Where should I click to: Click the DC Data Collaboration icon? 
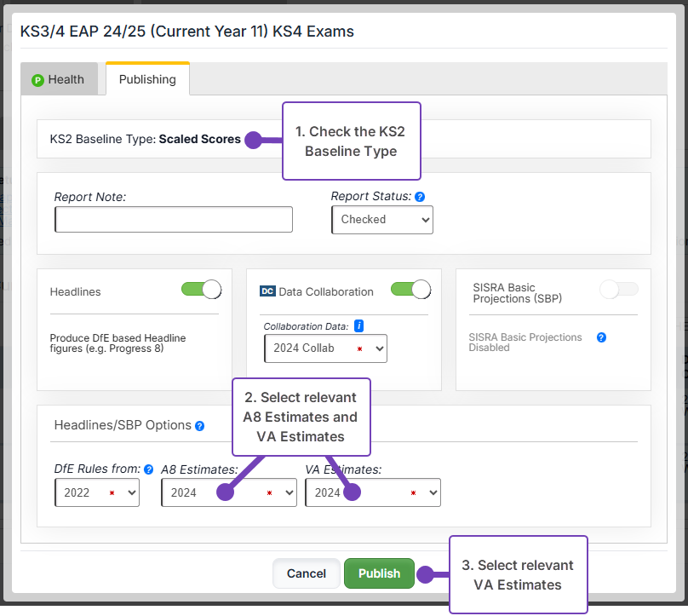pyautogui.click(x=267, y=291)
